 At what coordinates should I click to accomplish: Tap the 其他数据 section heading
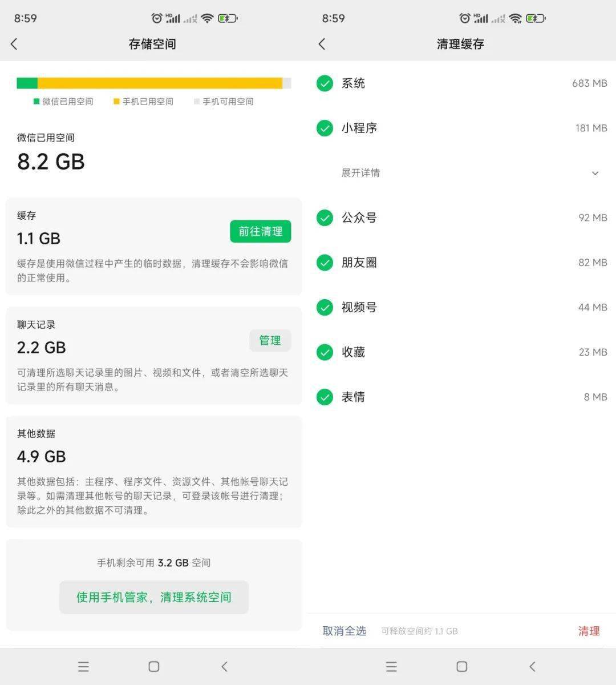(x=37, y=434)
